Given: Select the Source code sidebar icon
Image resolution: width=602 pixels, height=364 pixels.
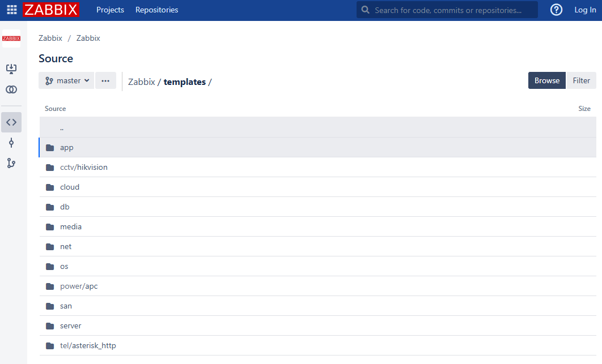Looking at the screenshot, I should tap(11, 122).
